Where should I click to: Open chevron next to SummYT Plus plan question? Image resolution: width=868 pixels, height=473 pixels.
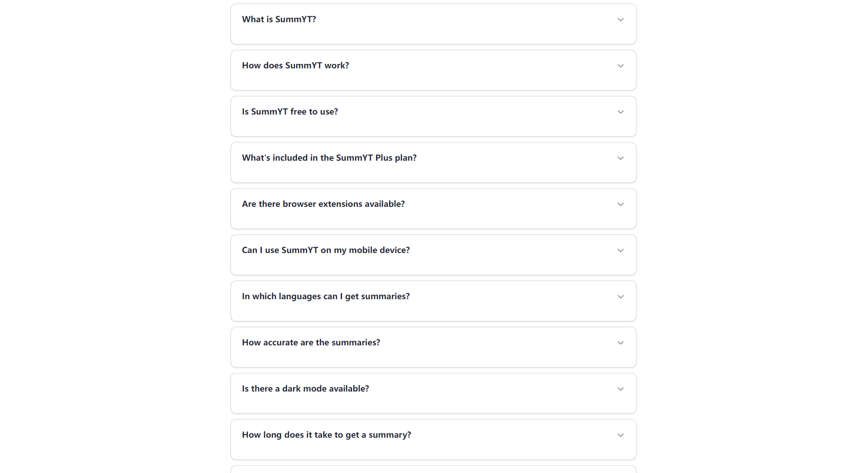[621, 158]
